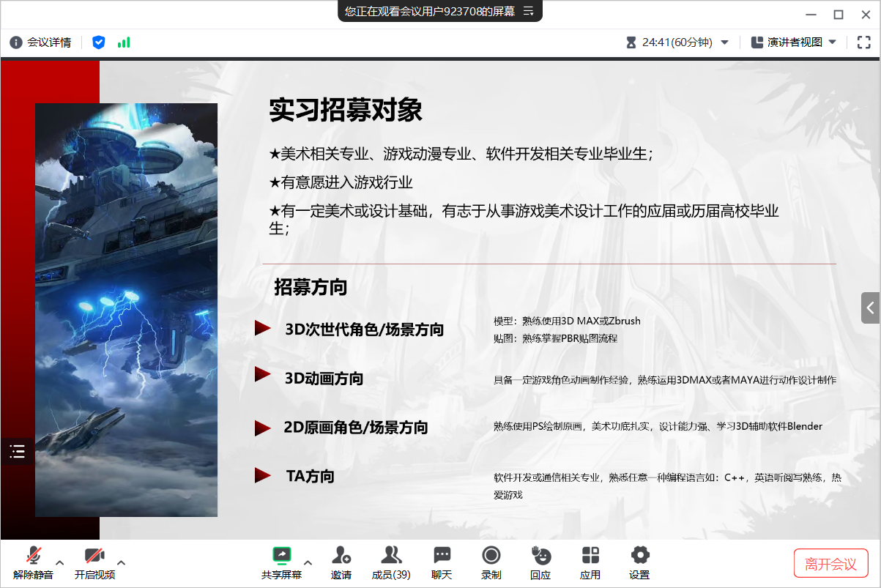Image resolution: width=881 pixels, height=588 pixels.
Task: Enter full screen mode
Action: coord(863,42)
